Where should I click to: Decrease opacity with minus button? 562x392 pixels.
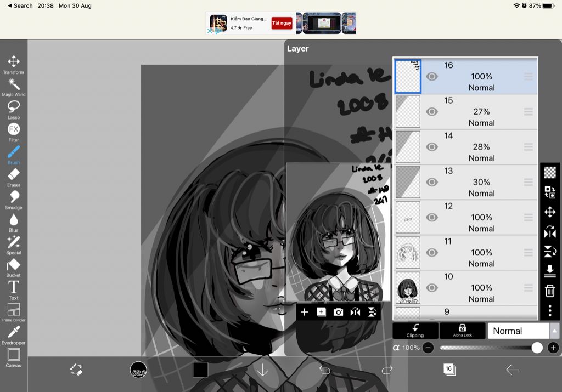point(428,348)
